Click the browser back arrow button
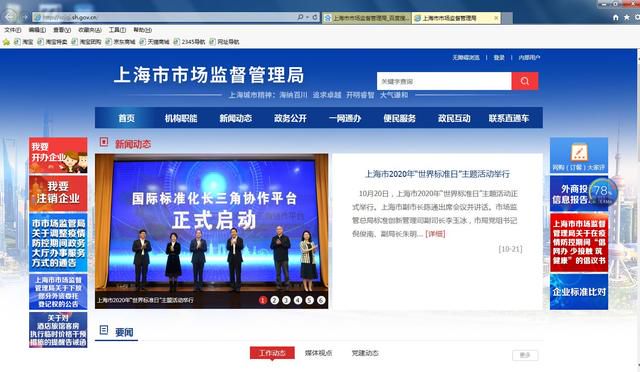640x372 pixels. (x=9, y=16)
